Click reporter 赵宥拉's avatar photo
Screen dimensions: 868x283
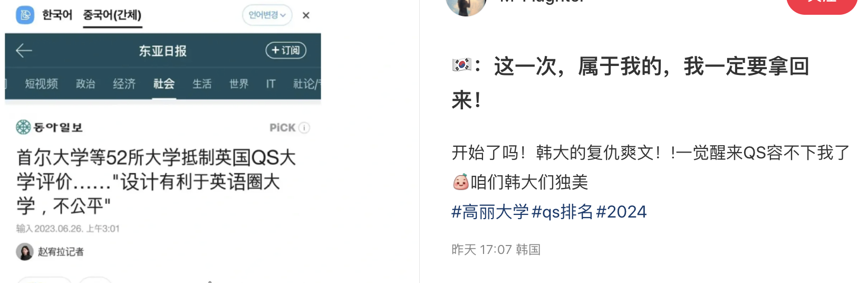(25, 252)
